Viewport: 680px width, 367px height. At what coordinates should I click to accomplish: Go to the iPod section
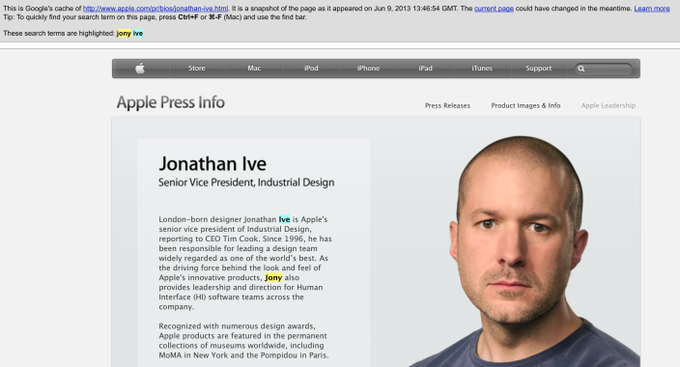(311, 68)
